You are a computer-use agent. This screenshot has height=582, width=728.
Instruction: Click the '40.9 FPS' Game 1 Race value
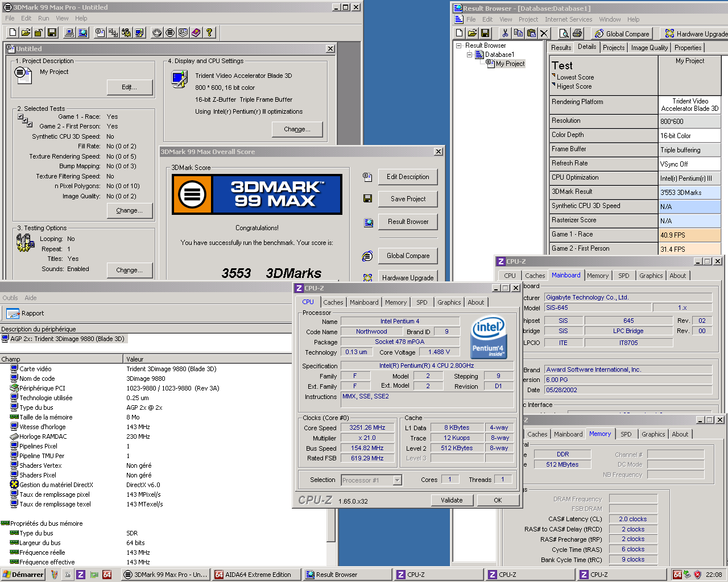(x=690, y=235)
